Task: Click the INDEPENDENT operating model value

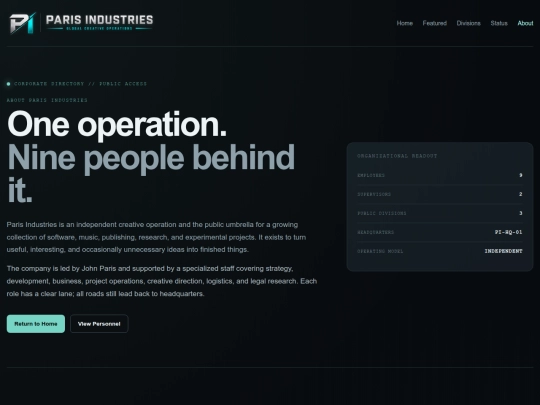Action: coord(503,251)
